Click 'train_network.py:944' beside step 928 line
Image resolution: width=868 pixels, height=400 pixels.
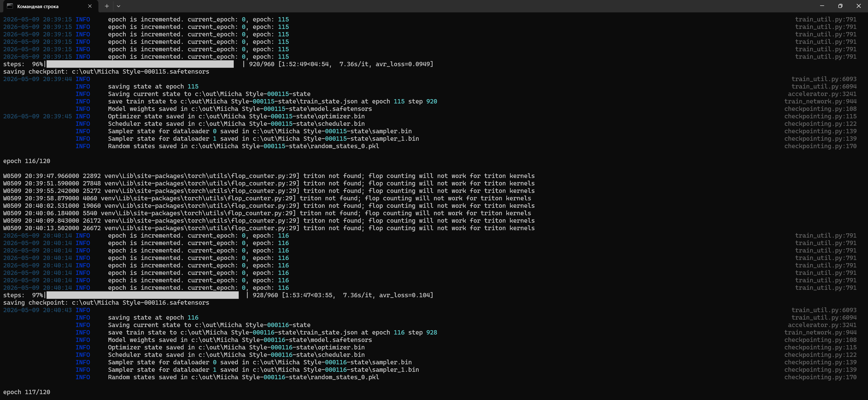click(821, 333)
